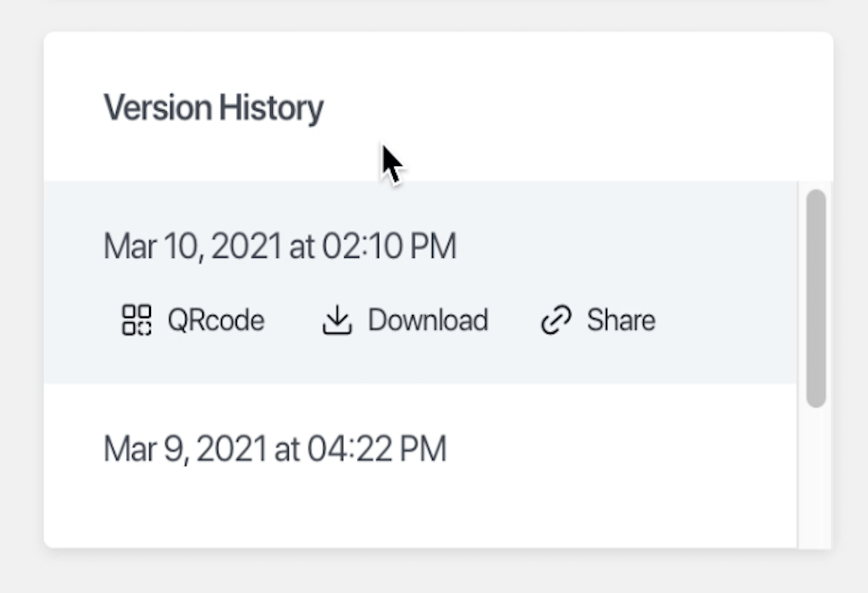
Task: Click the Share chain-link icon
Action: [556, 320]
